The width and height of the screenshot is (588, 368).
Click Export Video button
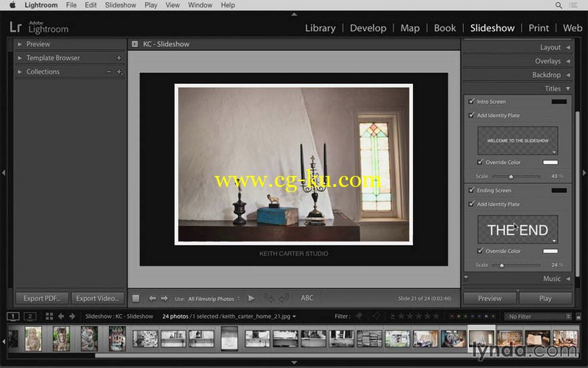point(98,298)
